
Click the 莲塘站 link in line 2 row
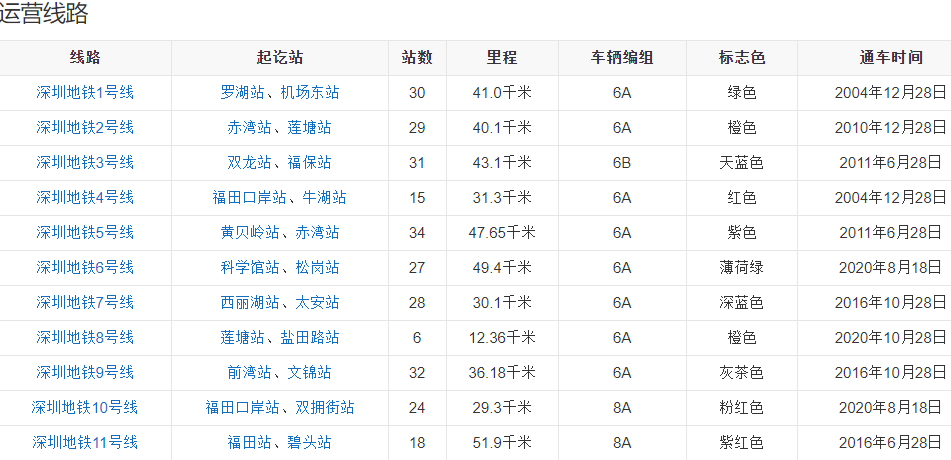[x=310, y=128]
